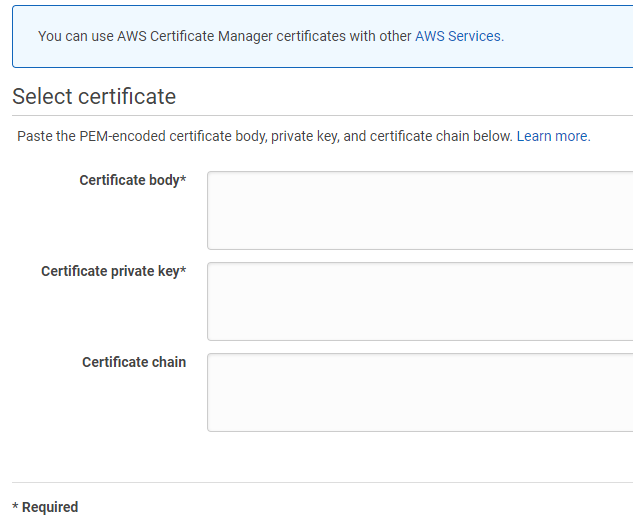Open the AWS Services link
Viewport: 633px width, 531px height.
(457, 36)
